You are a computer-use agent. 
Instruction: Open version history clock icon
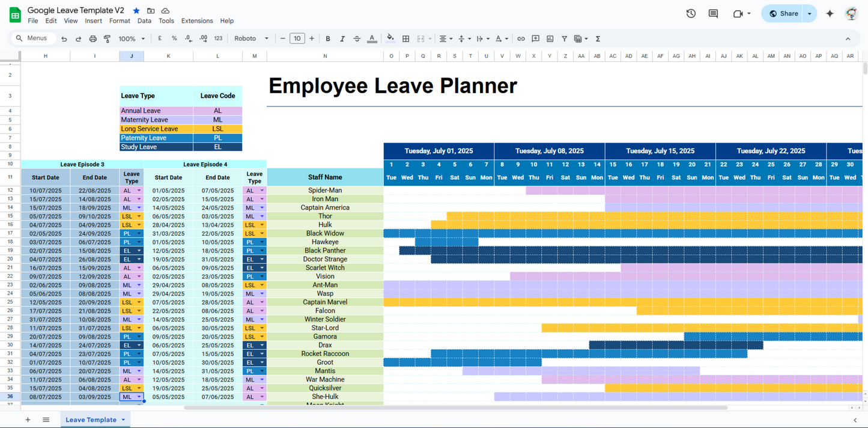point(691,13)
